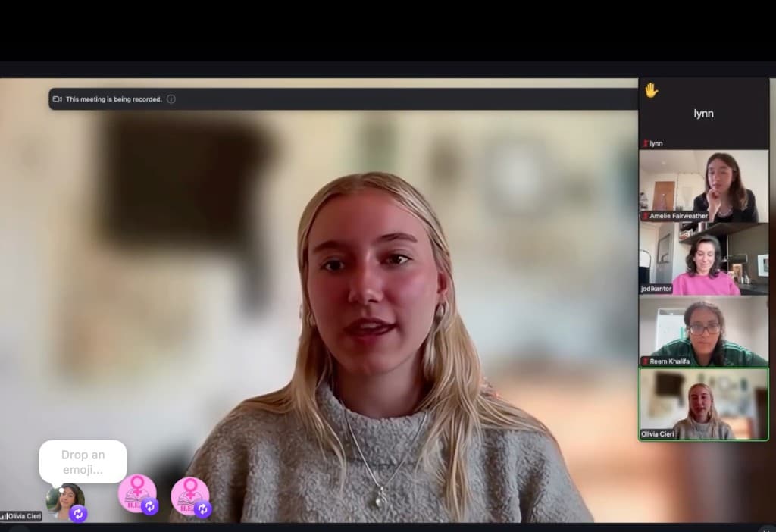This screenshot has width=776, height=532.
Task: Click the raised hand icon on lynn's tile
Action: [651, 90]
